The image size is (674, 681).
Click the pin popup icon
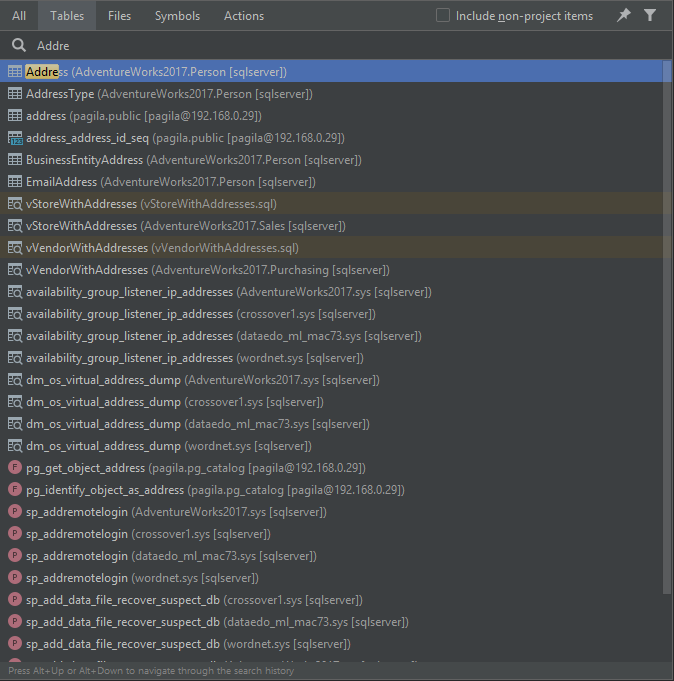point(624,15)
